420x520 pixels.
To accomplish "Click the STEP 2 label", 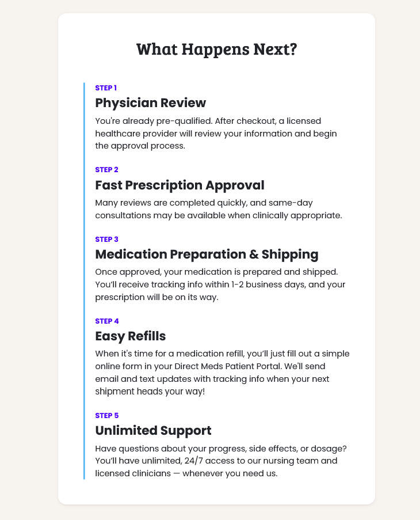I will click(107, 170).
